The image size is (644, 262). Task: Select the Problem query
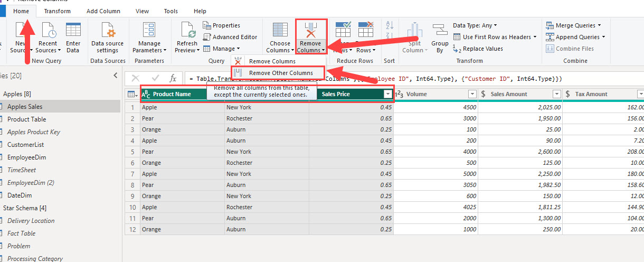[18, 246]
